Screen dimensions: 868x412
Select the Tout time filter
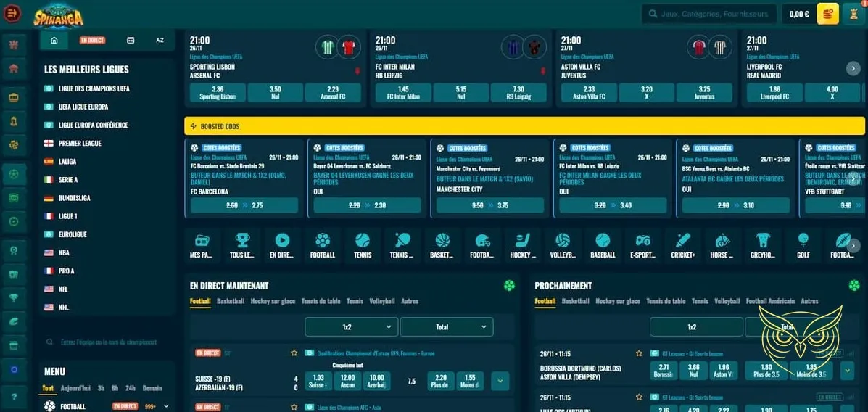[x=48, y=388]
